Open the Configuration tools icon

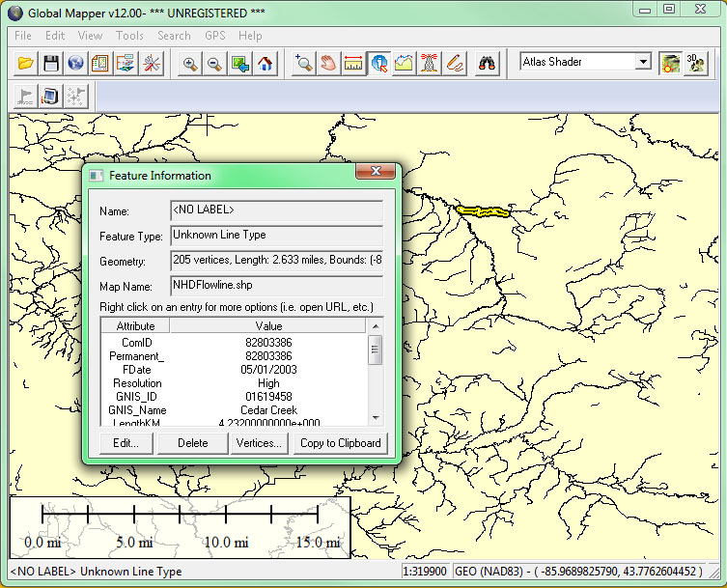(x=152, y=63)
